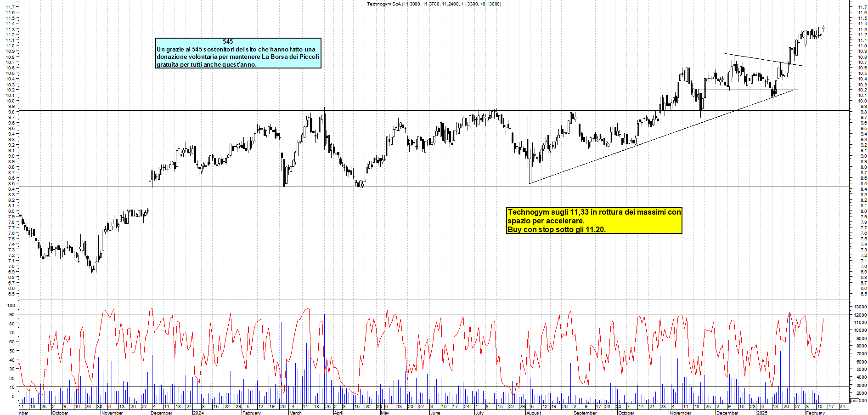Viewport: 868px width, 415px height.
Task: Click the Technogym SpA chart title text
Action: (434, 4)
